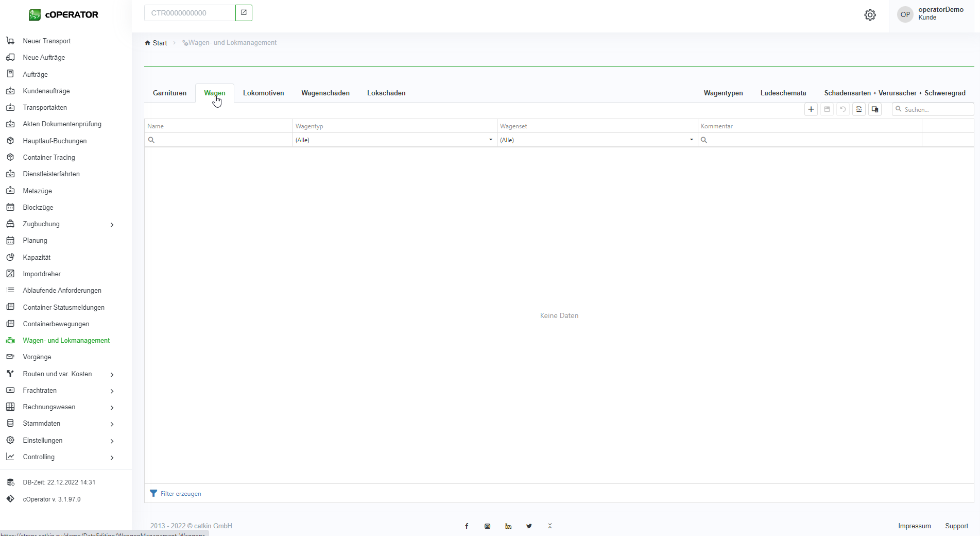
Task: Click the Excel export icon in the grid toolbar
Action: [859, 109]
